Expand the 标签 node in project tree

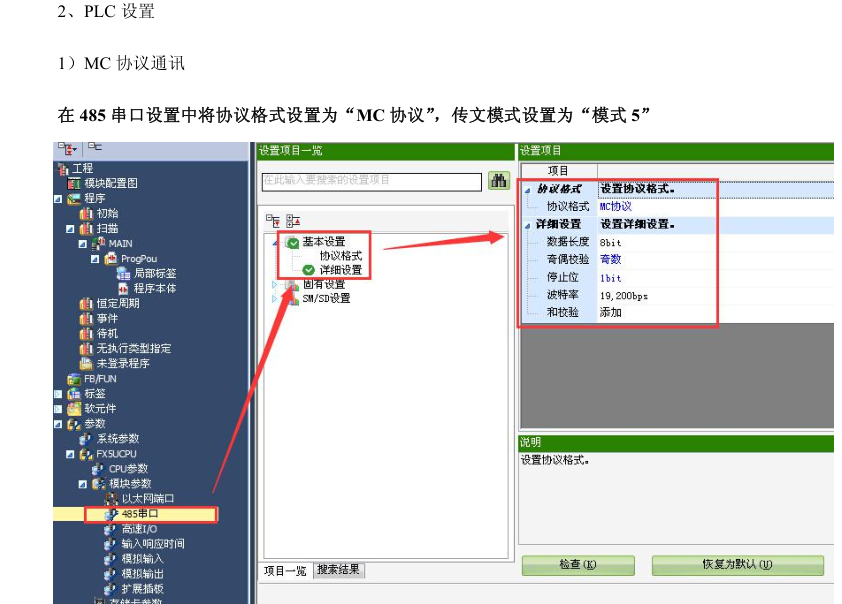(58, 393)
